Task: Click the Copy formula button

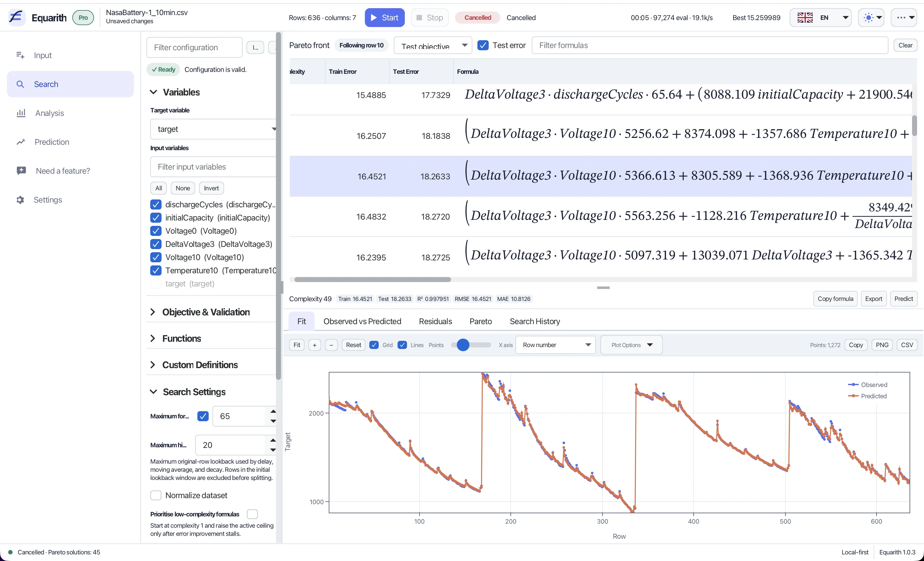Action: [835, 299]
